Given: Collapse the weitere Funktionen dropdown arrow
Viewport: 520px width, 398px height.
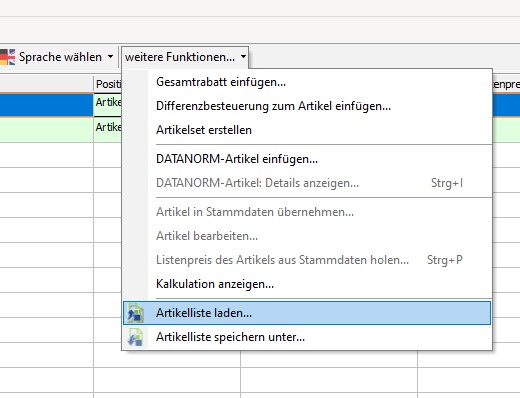Looking at the screenshot, I should (243, 57).
